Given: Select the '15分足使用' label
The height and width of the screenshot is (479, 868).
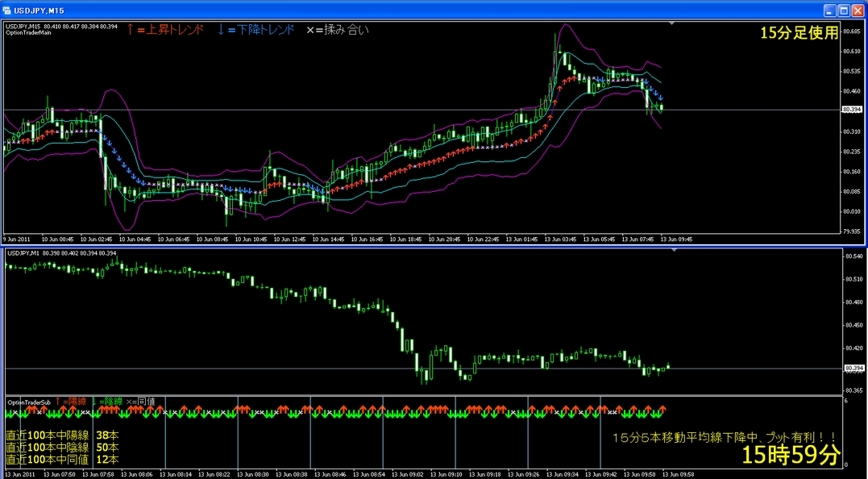Looking at the screenshot, I should 799,33.
